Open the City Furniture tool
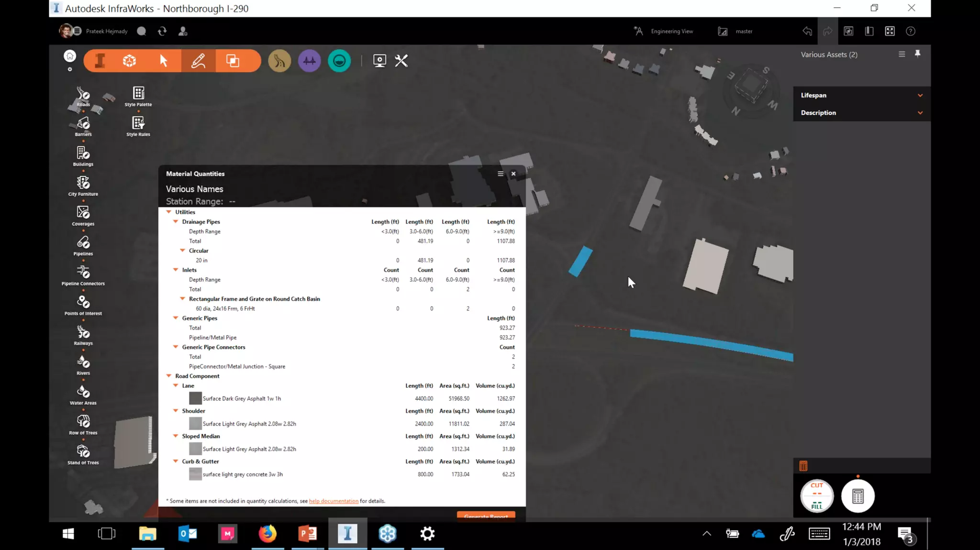Viewport: 980px width, 550px height. pyautogui.click(x=83, y=186)
